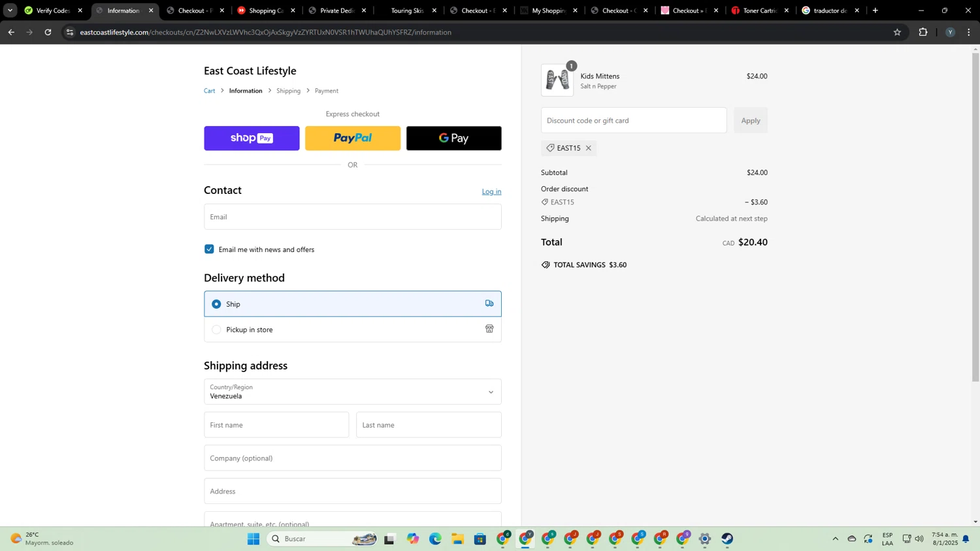Screen dimensions: 980x551
Task: Open the tab search dropdown arrow
Action: coord(10,10)
